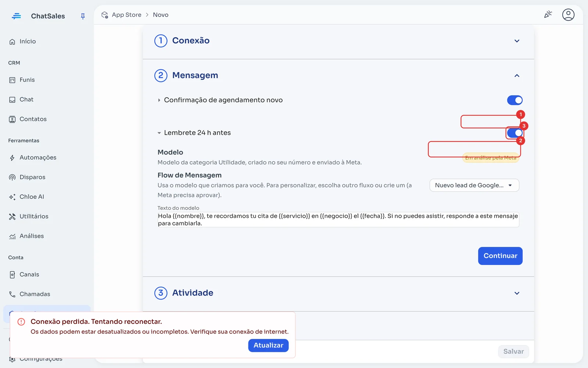Click the ChatSales brand name
Screen dimensions: 588x368
click(48, 16)
